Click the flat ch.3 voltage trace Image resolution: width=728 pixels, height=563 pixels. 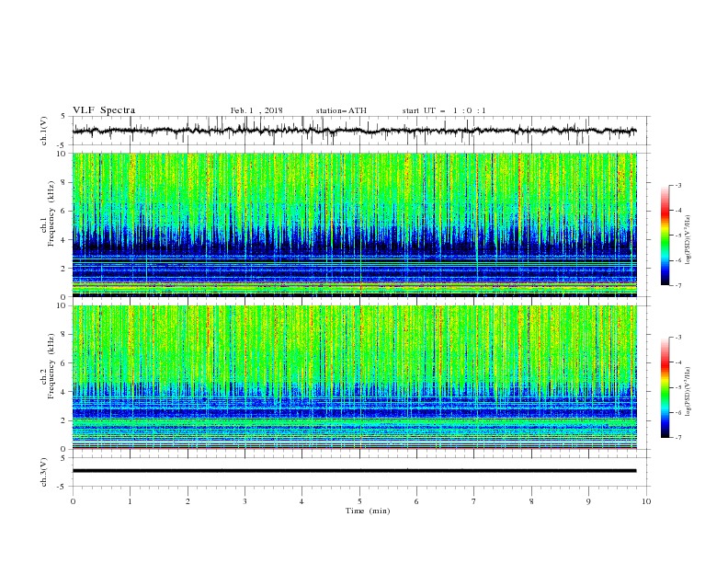click(354, 471)
